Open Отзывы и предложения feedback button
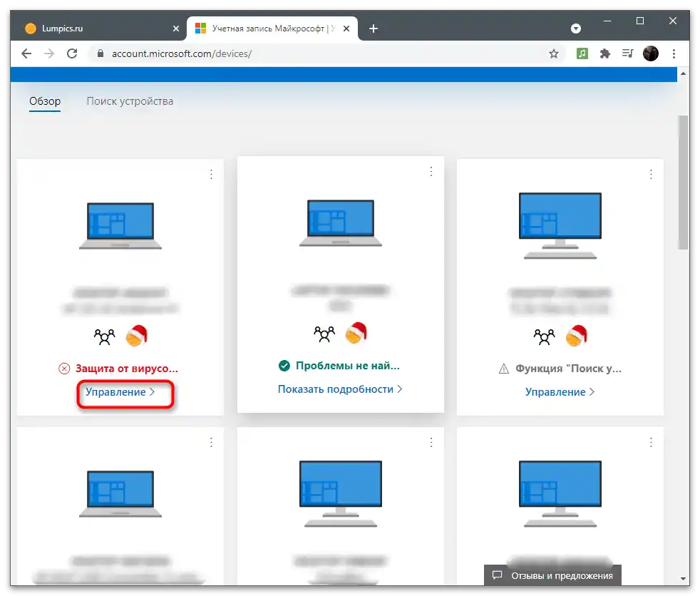 tap(552, 575)
